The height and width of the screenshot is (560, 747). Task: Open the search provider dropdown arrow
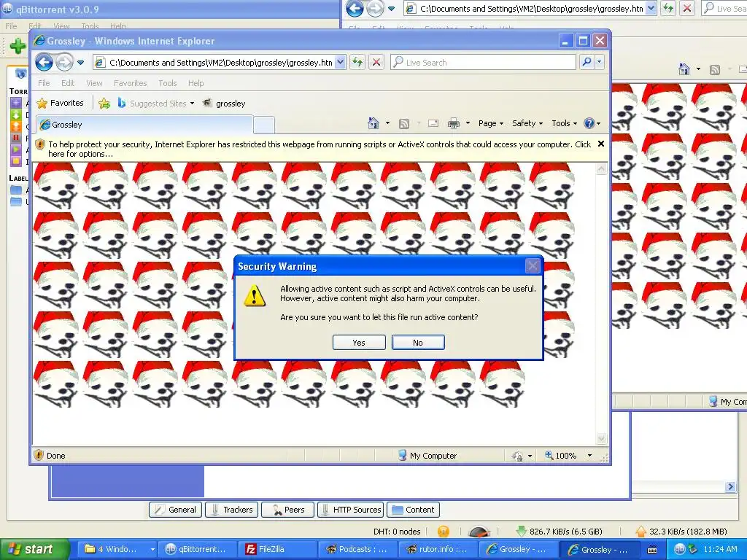[x=600, y=62]
